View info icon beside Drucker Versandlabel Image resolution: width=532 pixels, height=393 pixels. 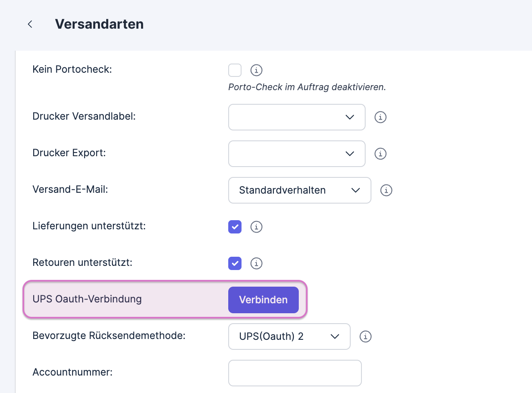pos(381,117)
